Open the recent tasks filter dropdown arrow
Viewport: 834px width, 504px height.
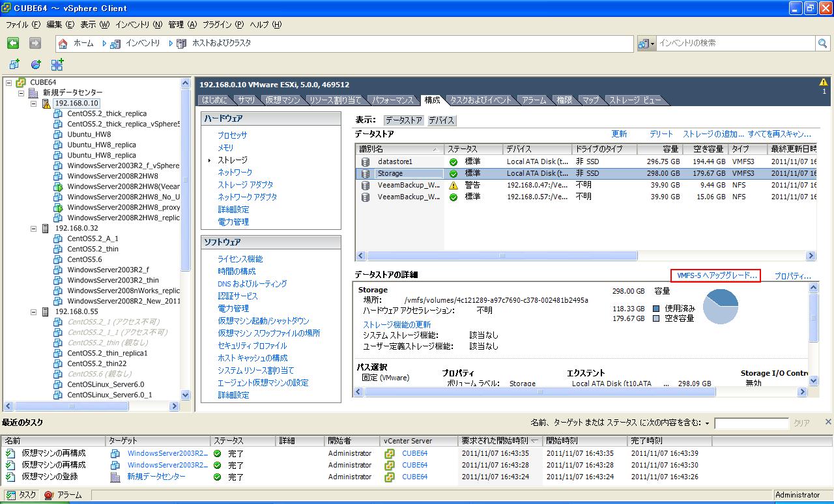pyautogui.click(x=707, y=423)
